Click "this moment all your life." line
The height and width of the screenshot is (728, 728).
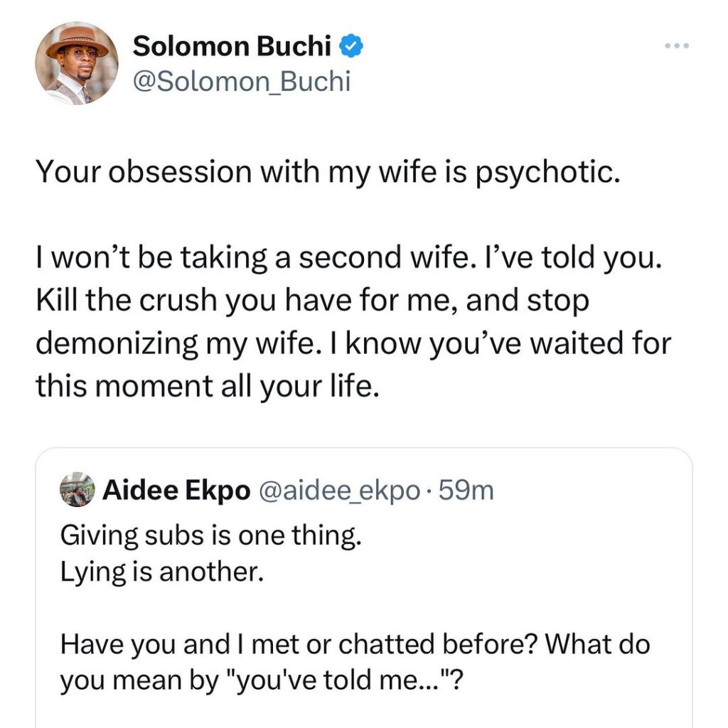(x=205, y=385)
